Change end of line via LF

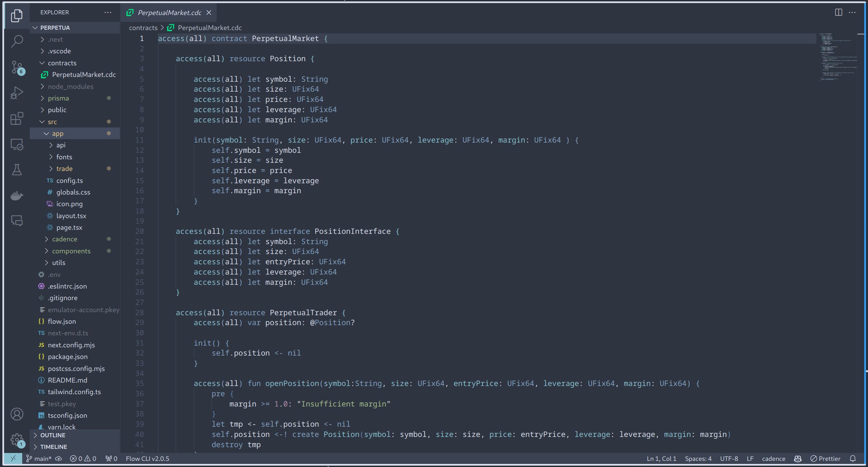pyautogui.click(x=750, y=458)
